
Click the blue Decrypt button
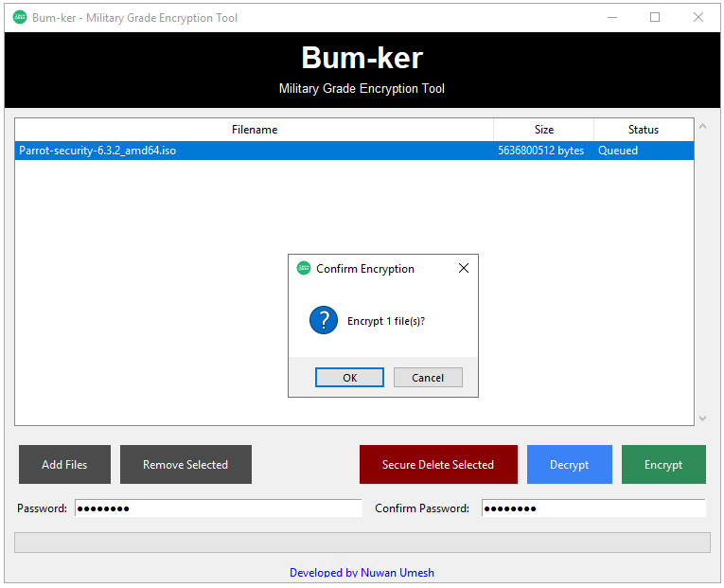tap(570, 464)
